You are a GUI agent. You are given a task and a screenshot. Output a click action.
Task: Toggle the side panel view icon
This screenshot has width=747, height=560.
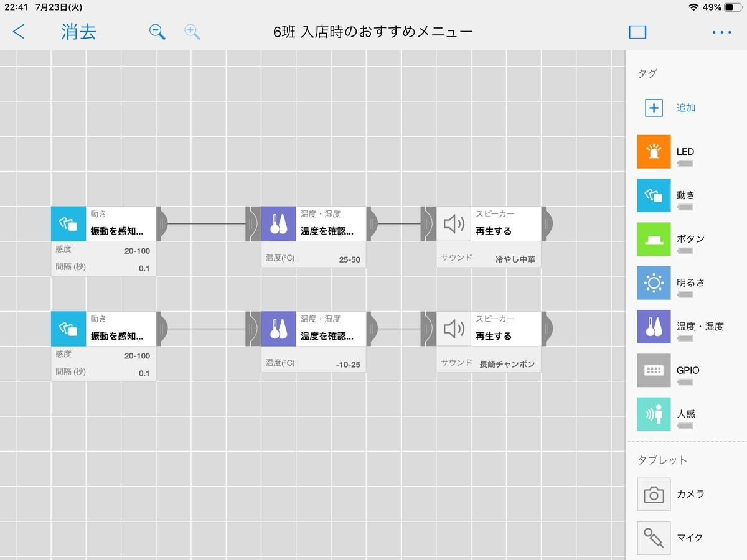point(637,32)
